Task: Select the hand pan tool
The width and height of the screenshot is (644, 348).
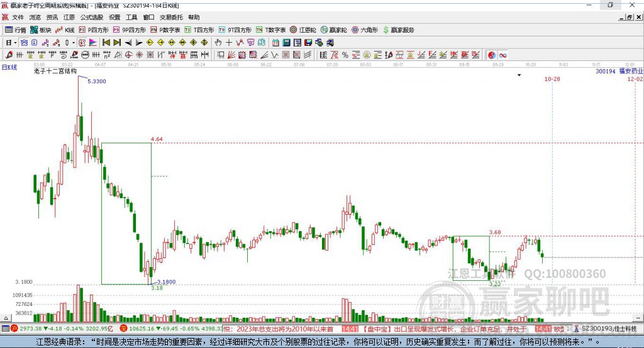Action: click(x=218, y=43)
